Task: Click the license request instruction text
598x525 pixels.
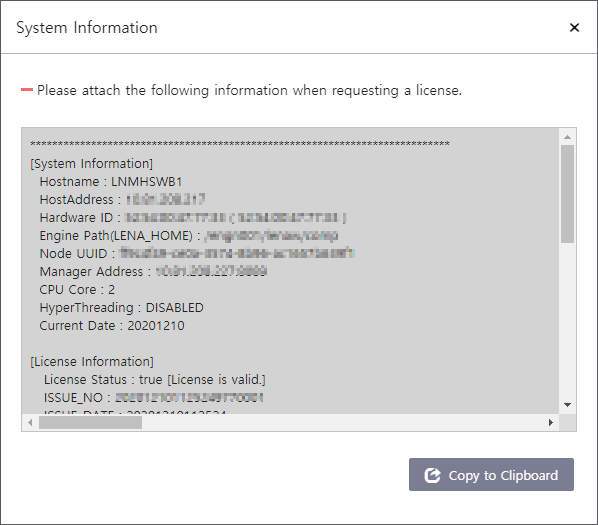Action: coord(249,90)
